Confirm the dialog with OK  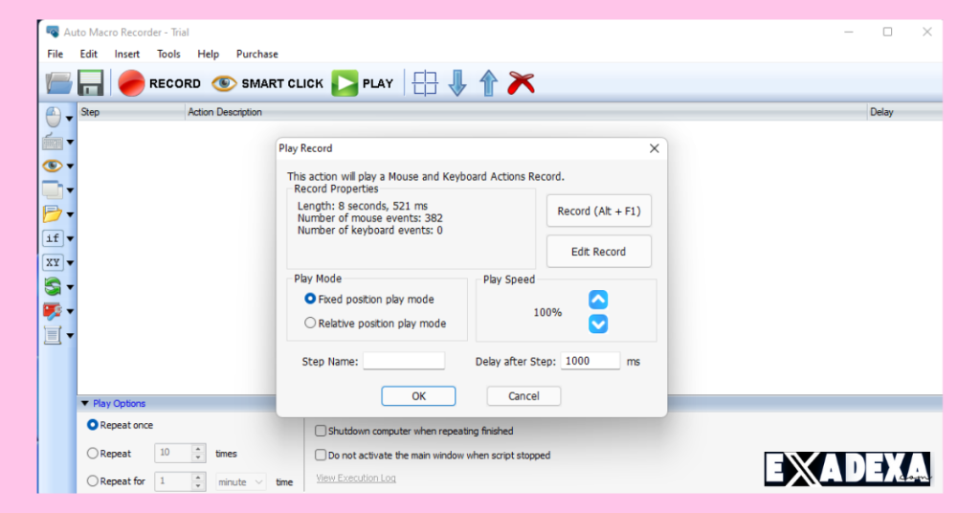[418, 396]
